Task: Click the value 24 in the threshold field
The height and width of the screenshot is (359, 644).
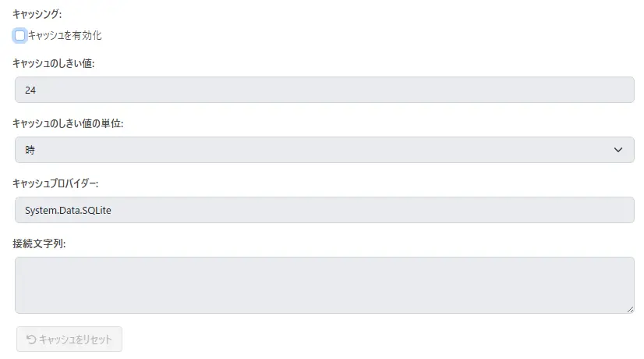Action: 30,90
